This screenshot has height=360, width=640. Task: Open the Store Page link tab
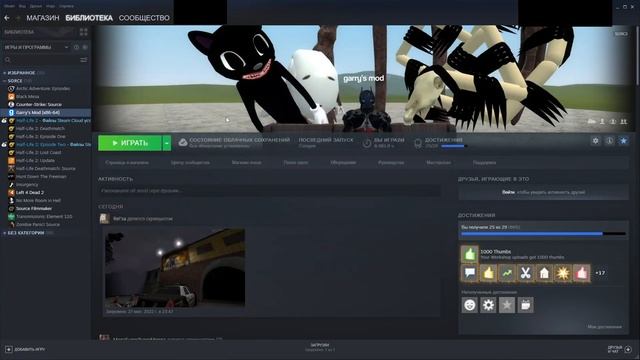click(127, 162)
